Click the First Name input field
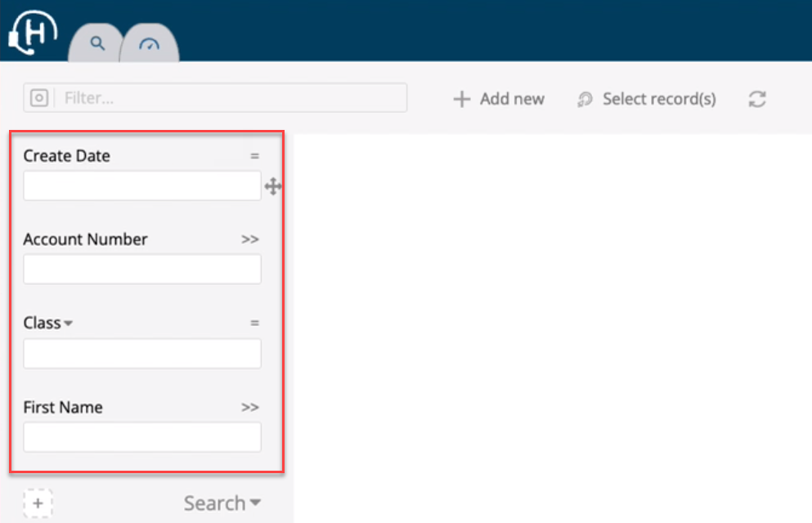Viewport: 812px width, 523px height. pos(142,437)
